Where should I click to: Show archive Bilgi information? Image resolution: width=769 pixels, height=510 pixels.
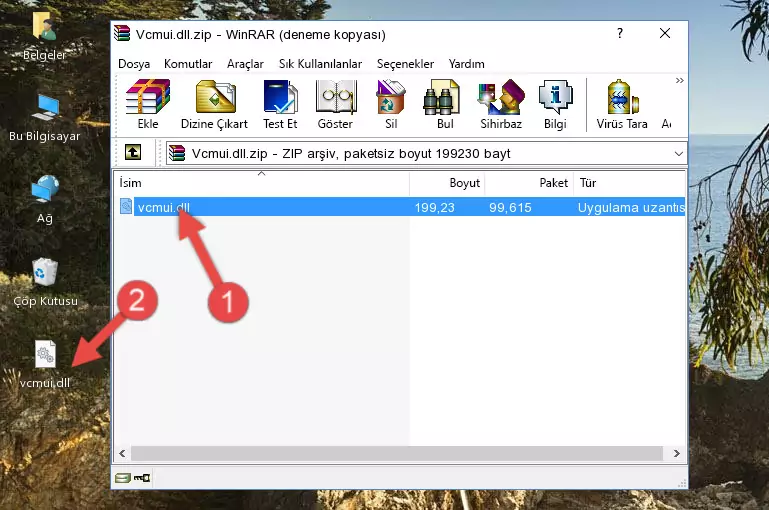[x=555, y=104]
